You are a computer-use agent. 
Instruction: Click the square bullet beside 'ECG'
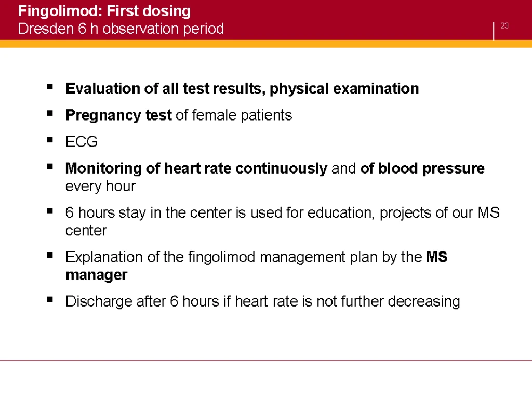coord(50,140)
